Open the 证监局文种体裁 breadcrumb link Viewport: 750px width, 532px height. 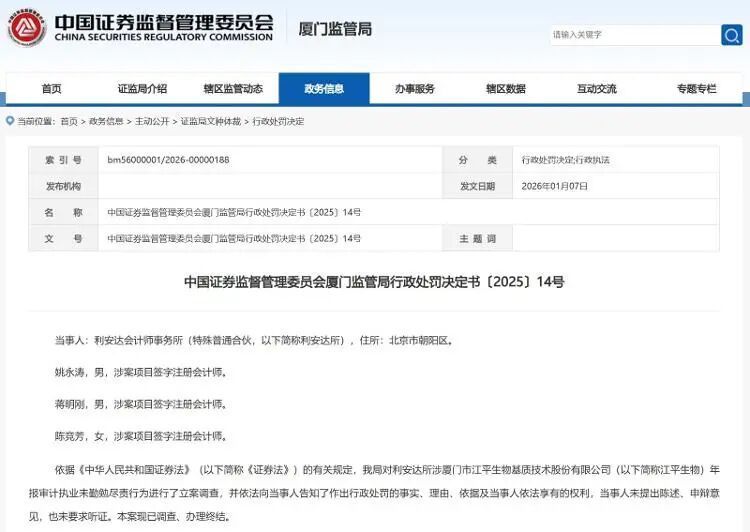tap(211, 121)
